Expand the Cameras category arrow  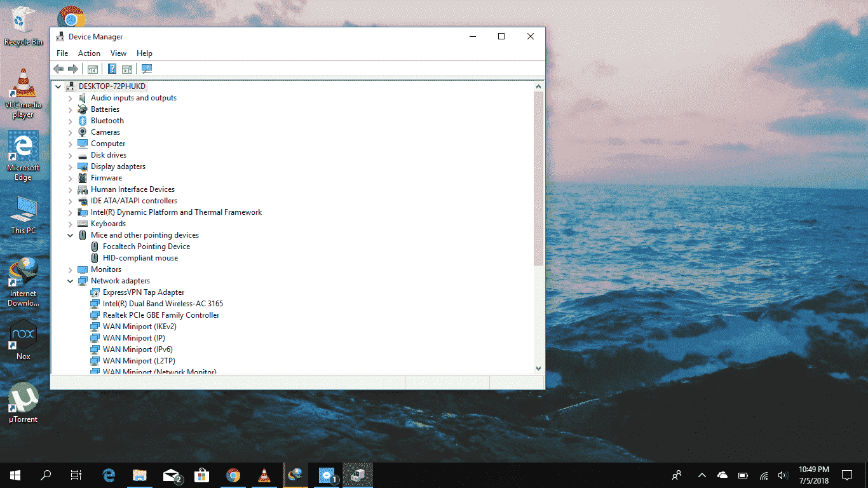[70, 132]
